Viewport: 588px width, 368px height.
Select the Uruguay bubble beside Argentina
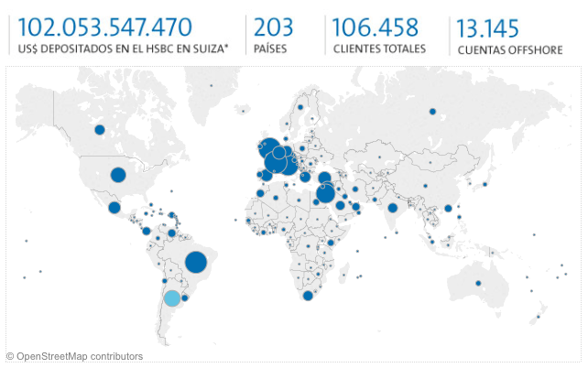tap(185, 298)
